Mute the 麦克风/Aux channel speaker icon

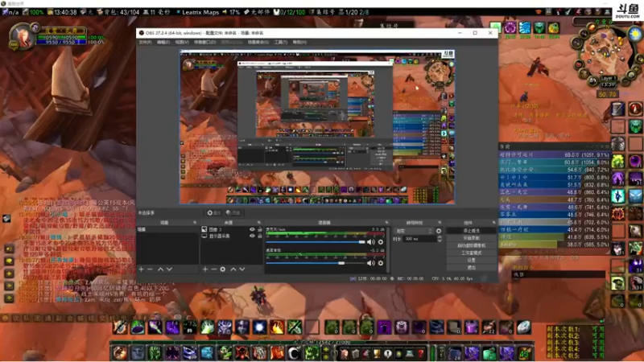pyautogui.click(x=370, y=242)
